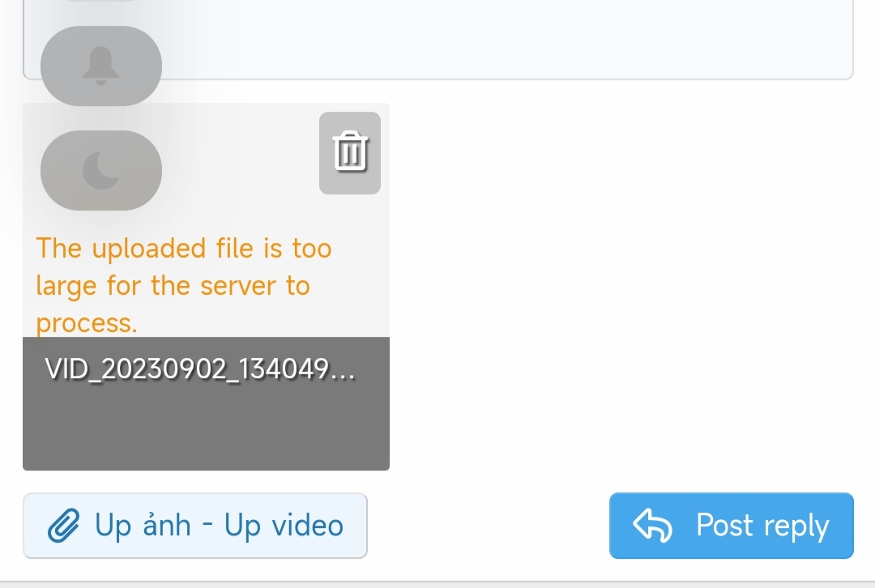Click the word "process." in the upload error

pos(87,324)
